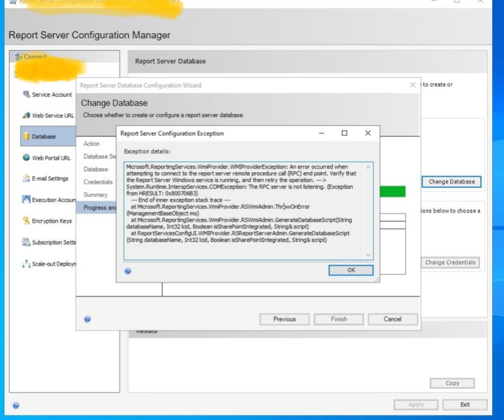Click help icon at main window bottom
The height and width of the screenshot is (420, 504).
(x=16, y=406)
